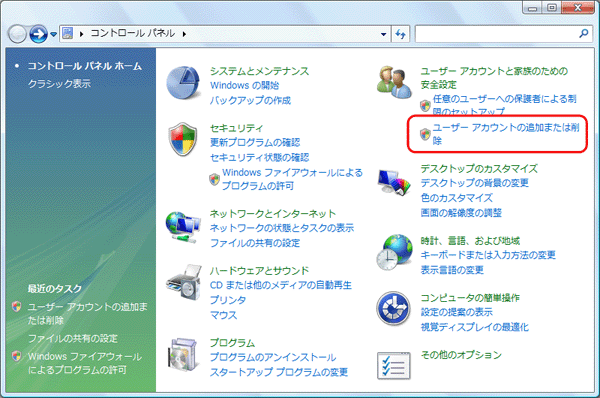The image size is (600, 398).
Task: Open ファイルの共有の設定 link in main pane
Action: (x=255, y=243)
